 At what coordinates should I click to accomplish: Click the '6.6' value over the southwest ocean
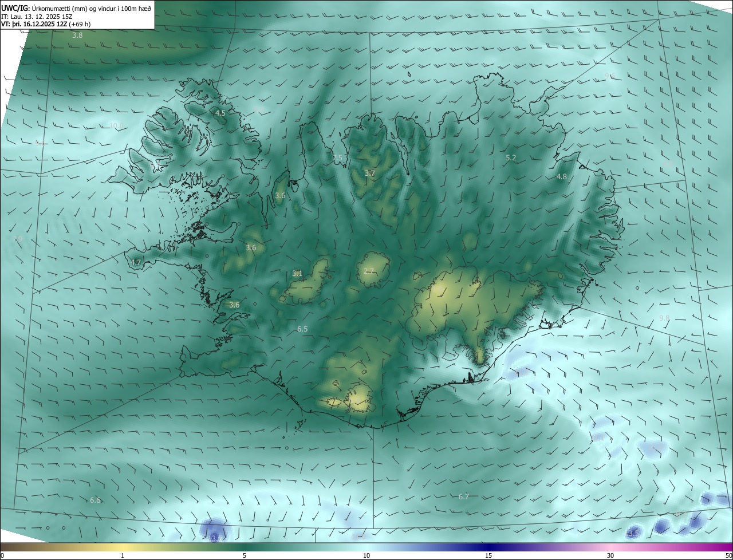coord(95,500)
